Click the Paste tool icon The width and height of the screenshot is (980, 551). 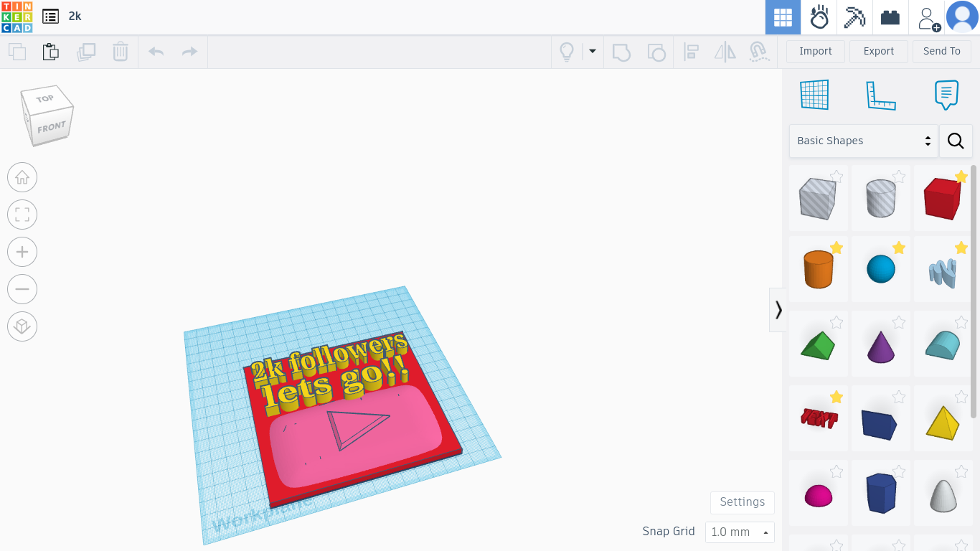[51, 52]
